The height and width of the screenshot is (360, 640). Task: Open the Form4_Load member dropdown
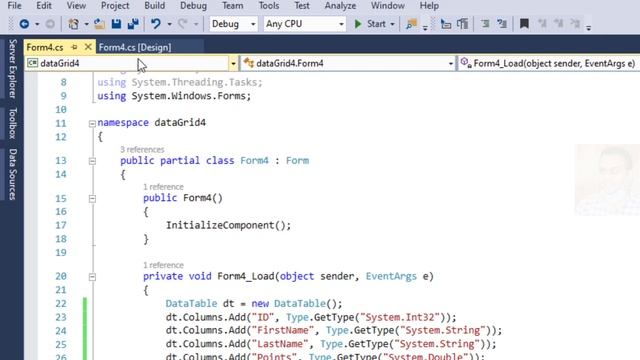click(x=548, y=63)
